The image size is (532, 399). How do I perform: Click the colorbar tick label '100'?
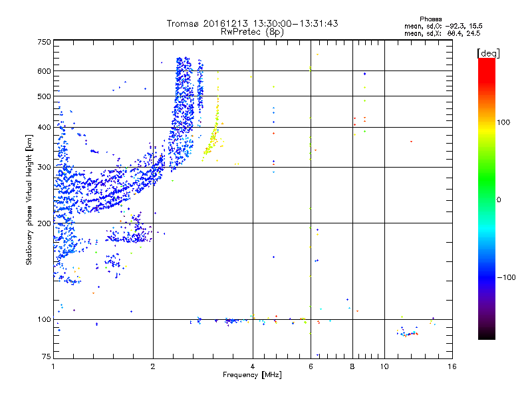pos(503,122)
